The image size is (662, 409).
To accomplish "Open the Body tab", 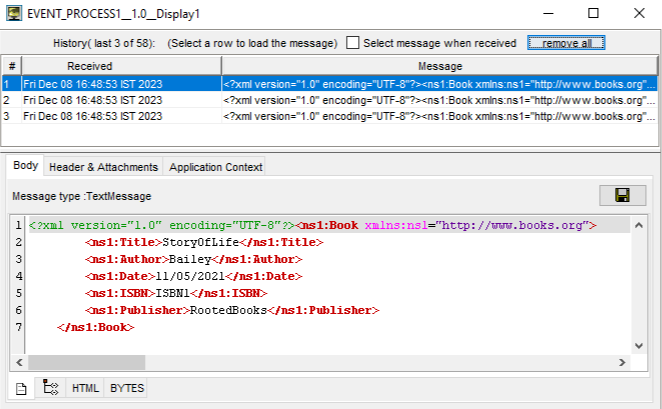I will coord(25,165).
